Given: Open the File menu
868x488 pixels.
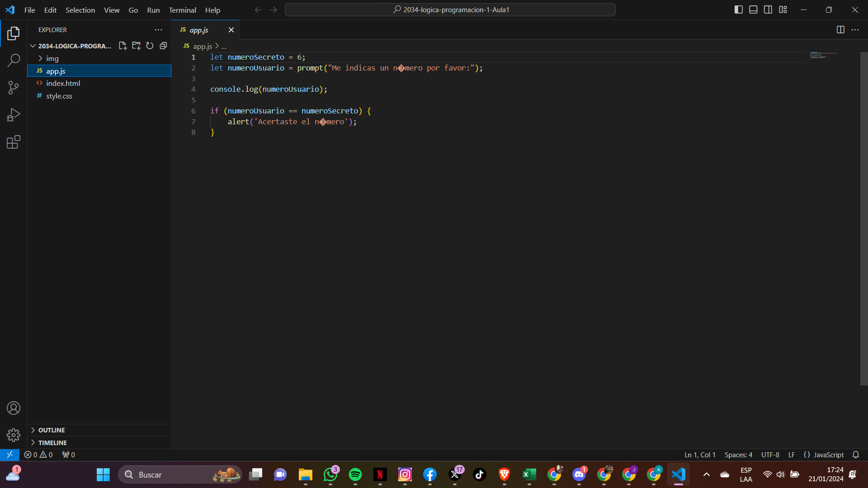Looking at the screenshot, I should pyautogui.click(x=30, y=10).
